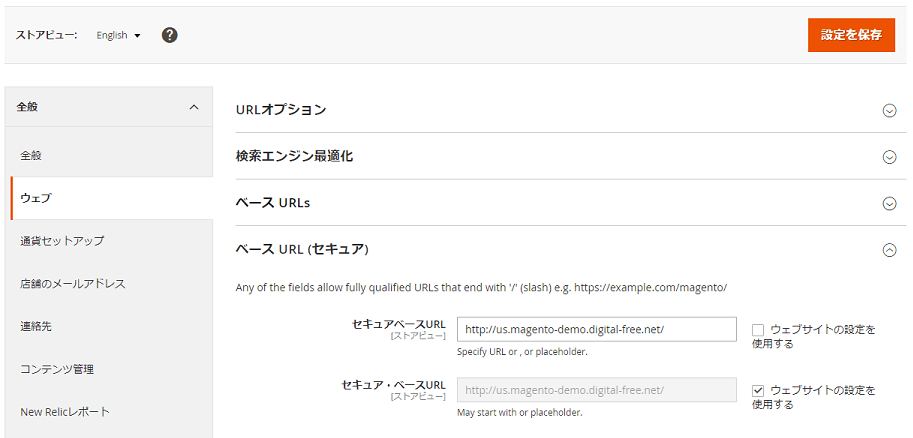Open 通貨セットアップ in the sidebar
This screenshot has width=913, height=438.
point(62,241)
